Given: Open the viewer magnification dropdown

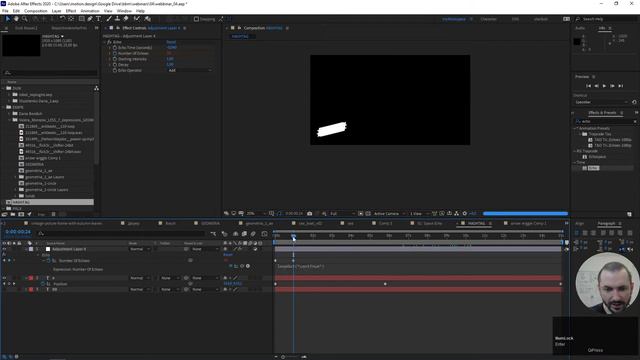Looking at the screenshot, I should (x=256, y=213).
